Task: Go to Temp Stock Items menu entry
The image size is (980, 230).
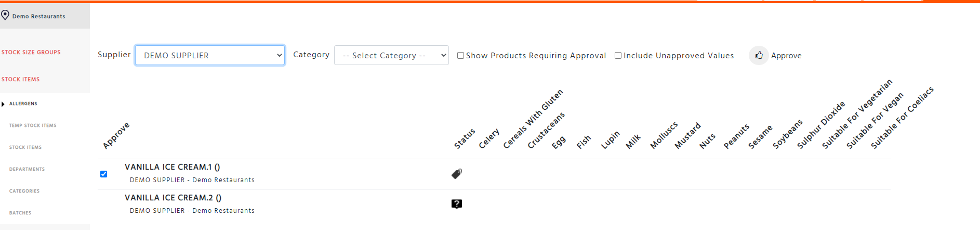Action: (x=33, y=125)
